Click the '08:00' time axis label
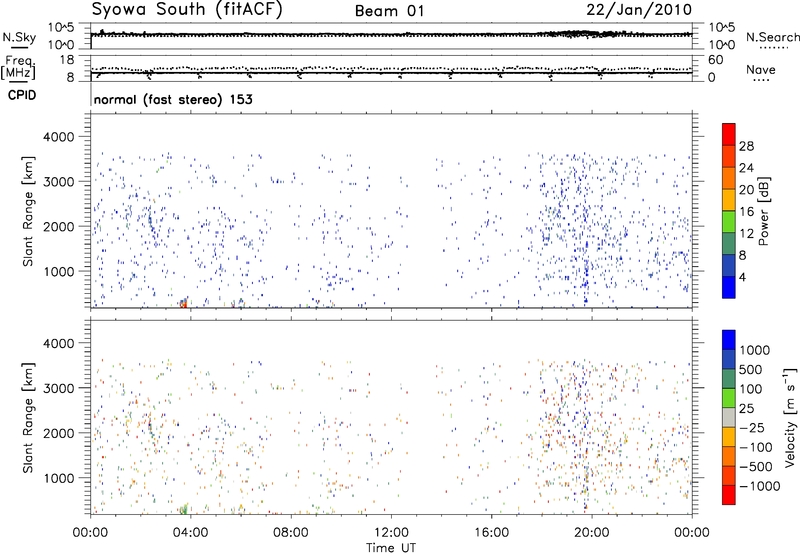 (x=291, y=533)
